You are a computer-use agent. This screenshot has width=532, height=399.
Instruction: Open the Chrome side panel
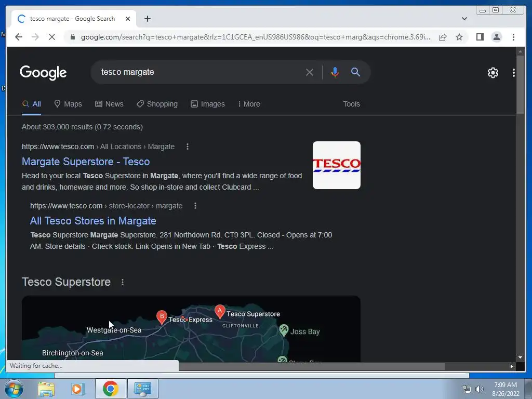coord(480,37)
